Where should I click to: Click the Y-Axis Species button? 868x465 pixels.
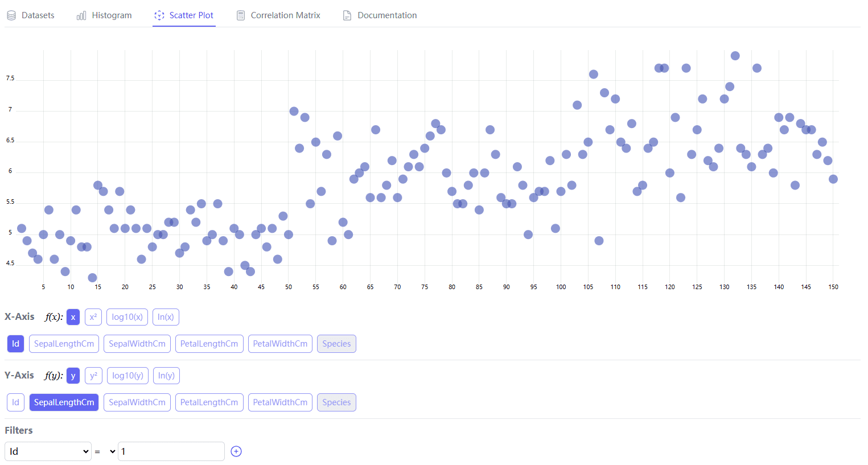point(336,402)
